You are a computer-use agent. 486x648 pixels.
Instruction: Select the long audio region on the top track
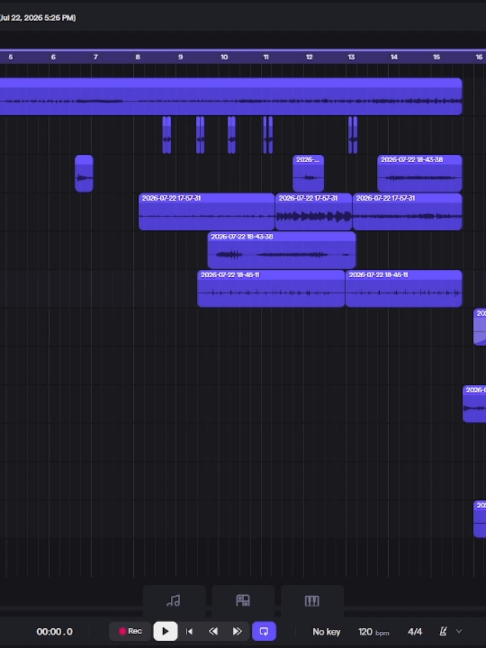pos(231,96)
